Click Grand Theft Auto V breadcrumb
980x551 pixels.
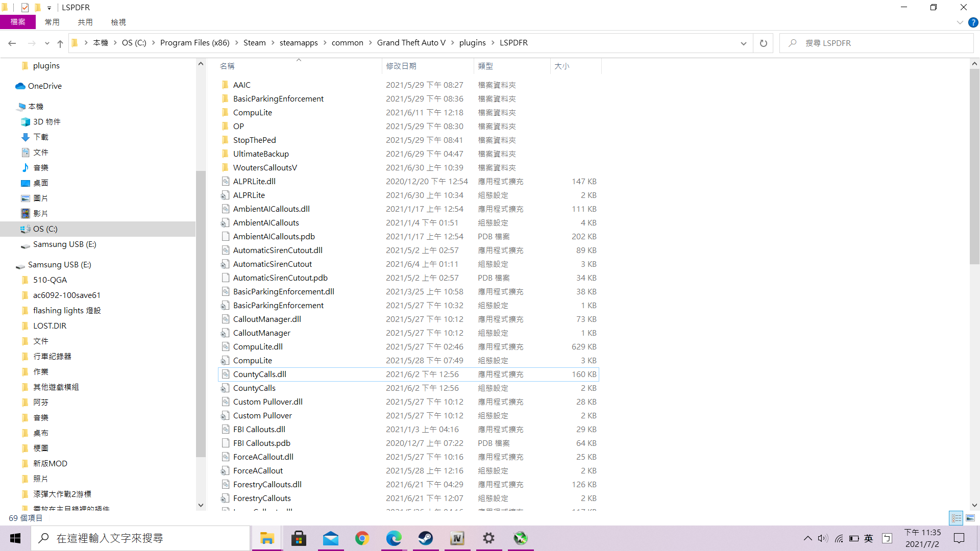pyautogui.click(x=411, y=43)
